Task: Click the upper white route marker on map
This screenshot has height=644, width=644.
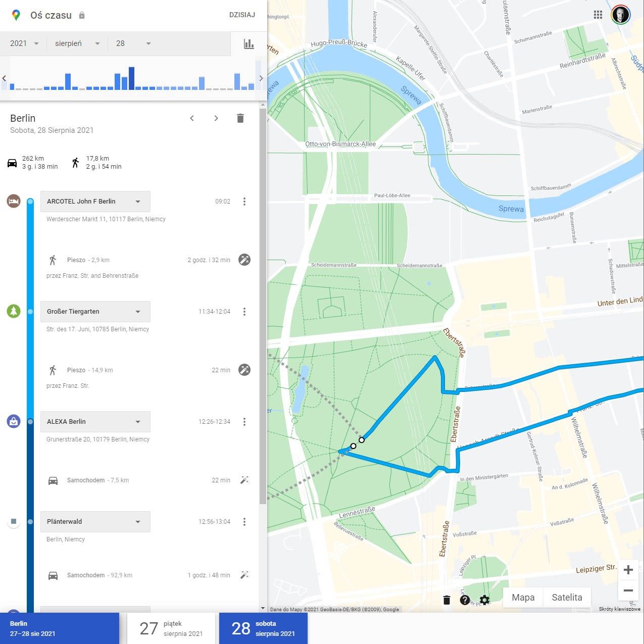Action: [362, 440]
